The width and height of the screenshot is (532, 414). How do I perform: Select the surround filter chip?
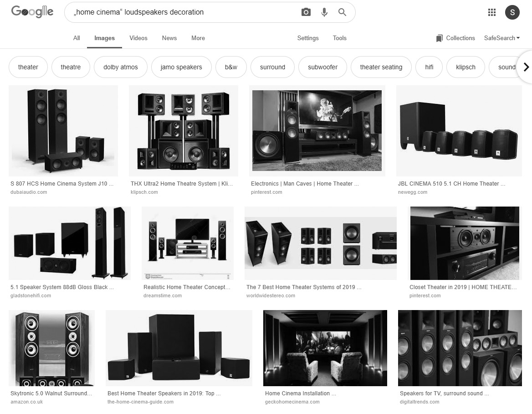272,67
